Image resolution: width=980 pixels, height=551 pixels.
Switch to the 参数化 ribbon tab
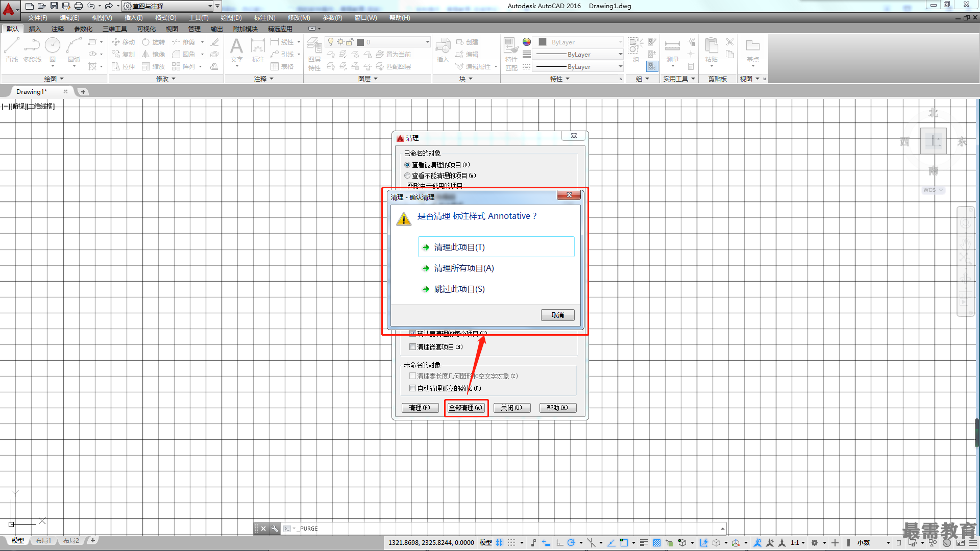(x=83, y=29)
